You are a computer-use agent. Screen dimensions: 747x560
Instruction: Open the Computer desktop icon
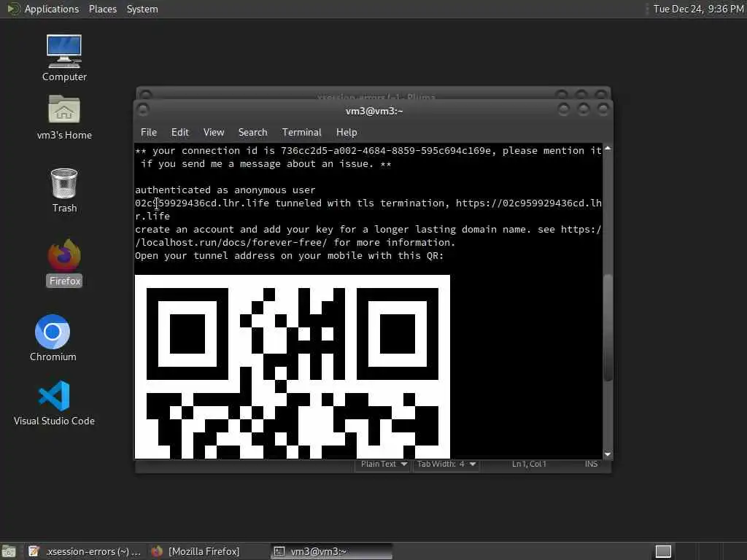pyautogui.click(x=64, y=57)
